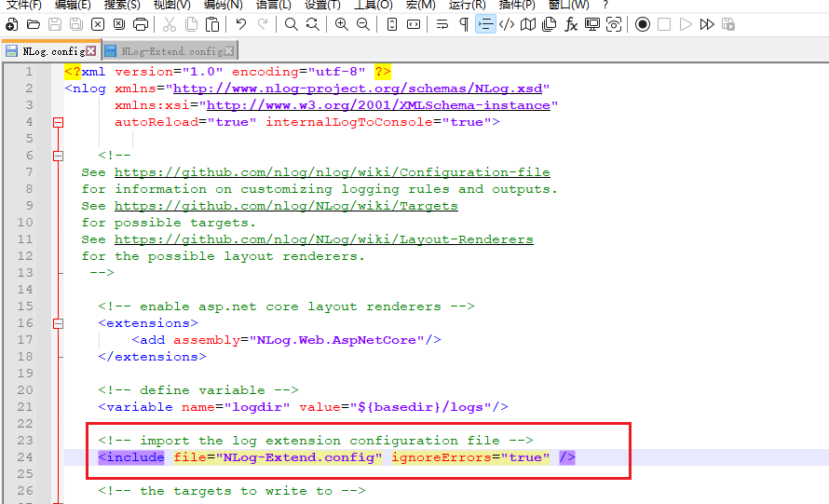Open Find with the magnifier icon
Image resolution: width=829 pixels, height=504 pixels.
(292, 24)
